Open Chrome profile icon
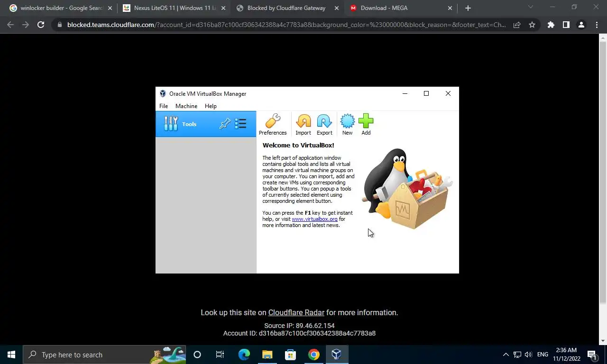Viewport: 607px width, 364px height. click(x=581, y=25)
